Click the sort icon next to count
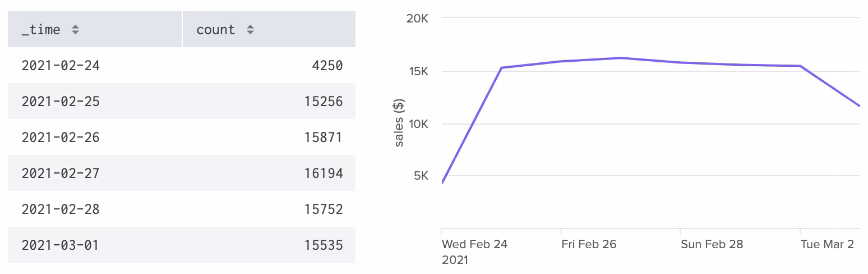This screenshot has height=274, width=868. (250, 30)
